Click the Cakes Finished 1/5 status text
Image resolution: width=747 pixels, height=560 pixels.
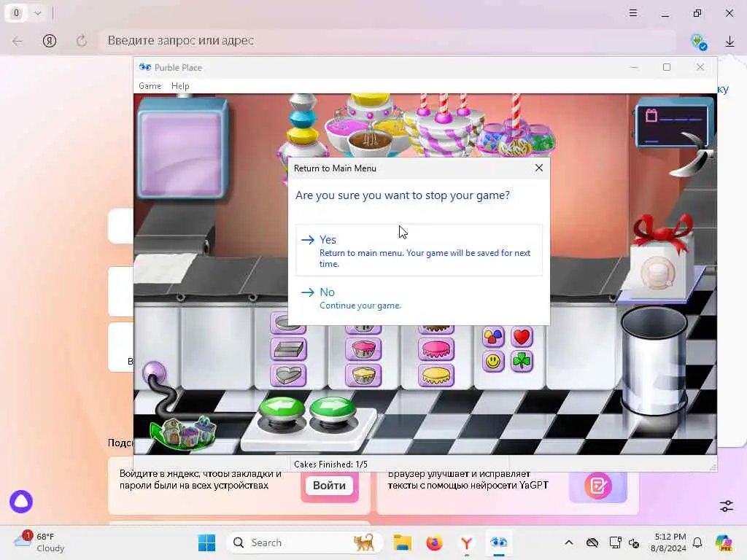coord(330,464)
